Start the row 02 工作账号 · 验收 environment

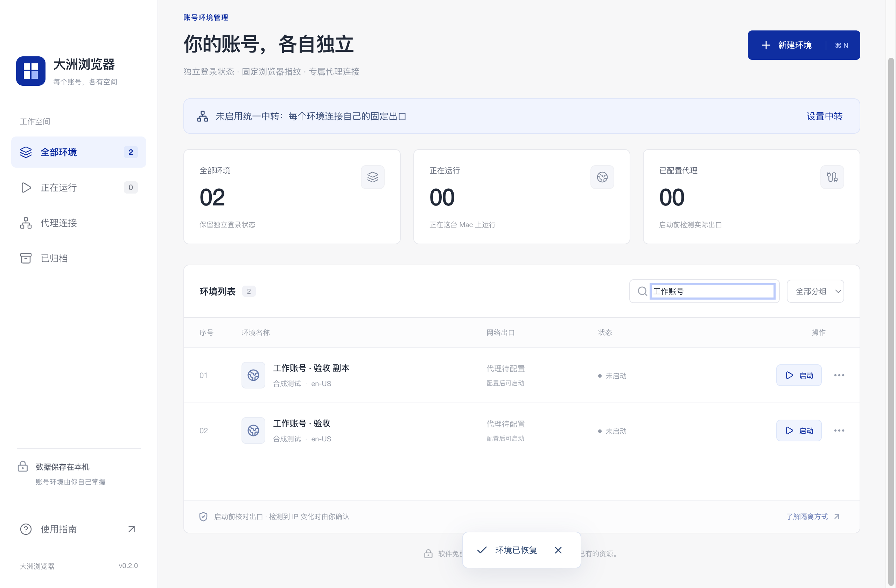[798, 430]
